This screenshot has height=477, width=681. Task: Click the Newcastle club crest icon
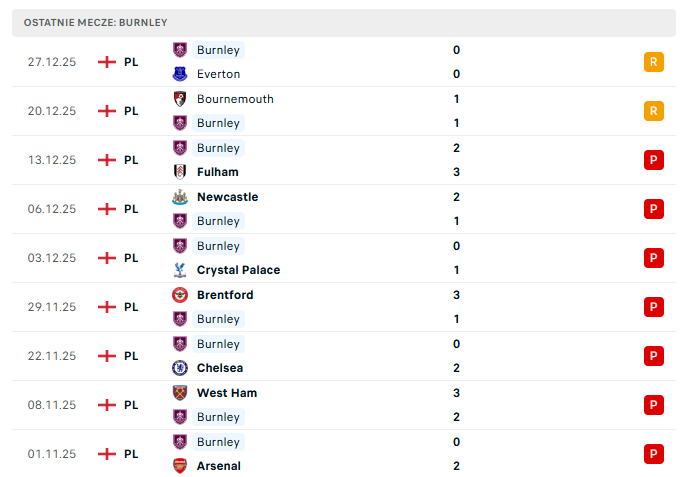180,197
